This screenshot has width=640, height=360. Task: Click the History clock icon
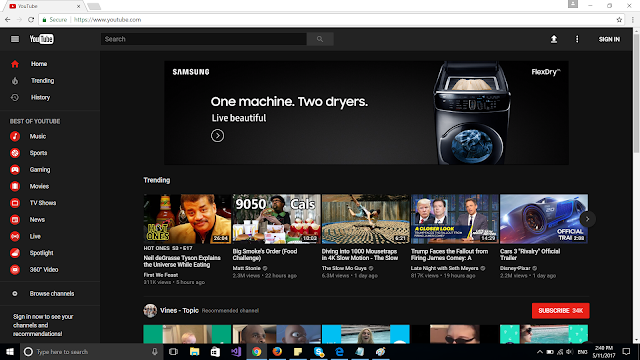click(15, 98)
